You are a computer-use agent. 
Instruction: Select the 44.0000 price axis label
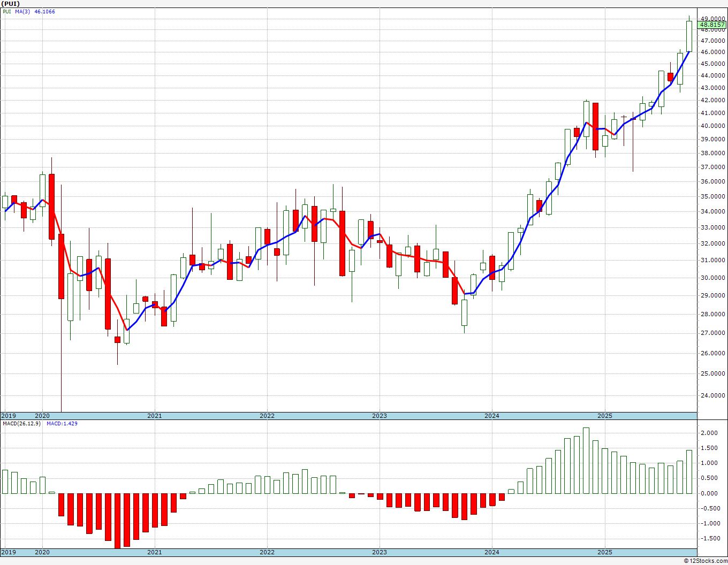712,75
